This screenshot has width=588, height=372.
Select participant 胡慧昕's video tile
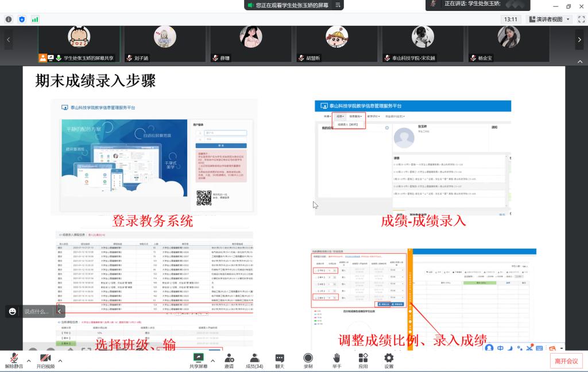(336, 44)
